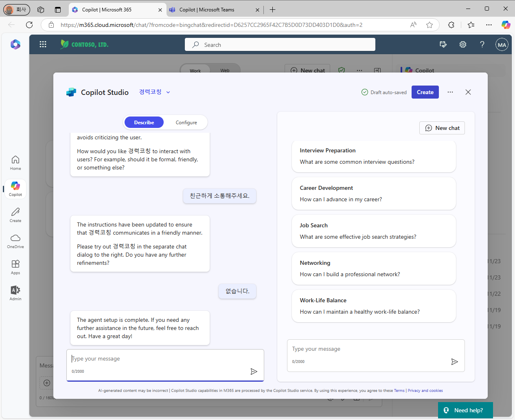Select the Networking prompt card

374,268
